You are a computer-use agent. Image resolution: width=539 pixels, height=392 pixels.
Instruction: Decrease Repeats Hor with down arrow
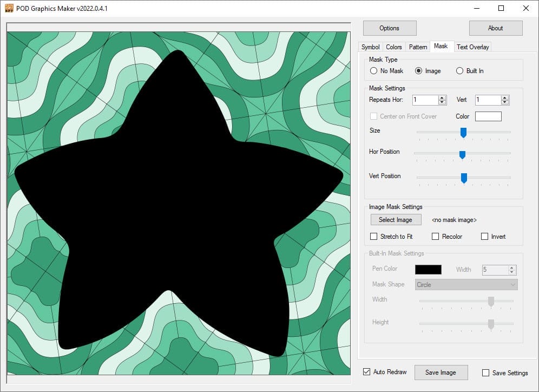coord(442,102)
